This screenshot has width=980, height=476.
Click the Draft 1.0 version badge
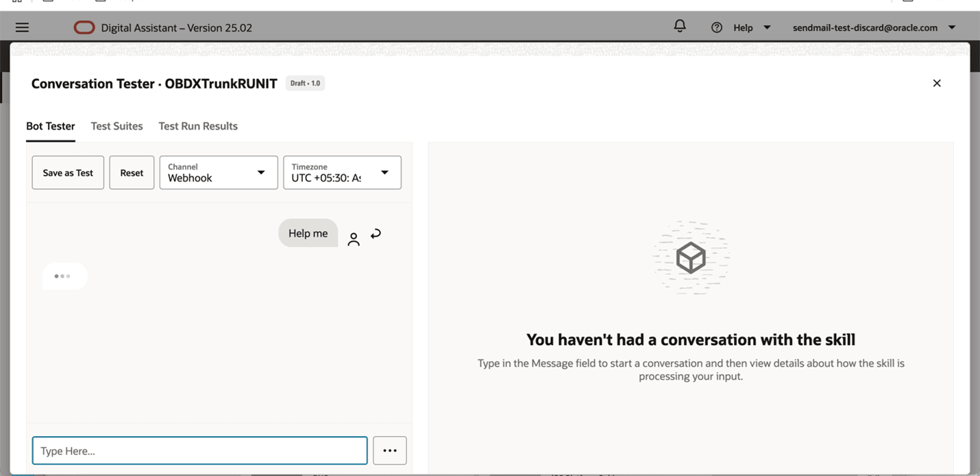[x=305, y=83]
